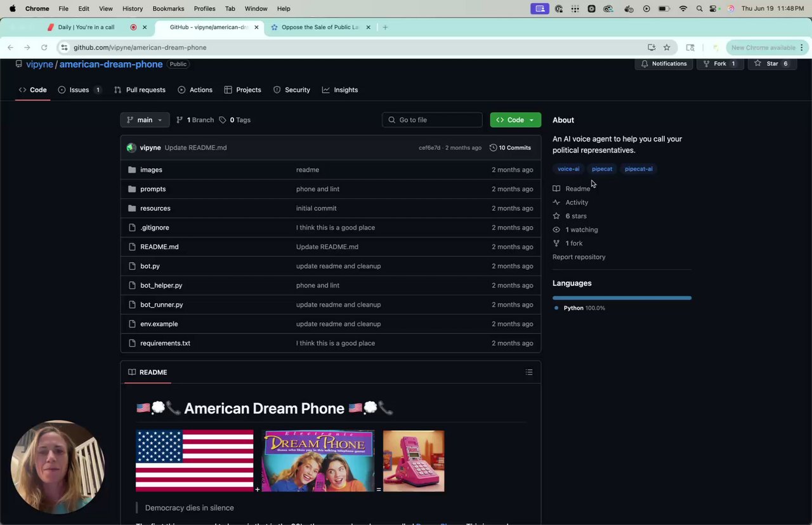
Task: View the 1 Branch link
Action: click(195, 120)
